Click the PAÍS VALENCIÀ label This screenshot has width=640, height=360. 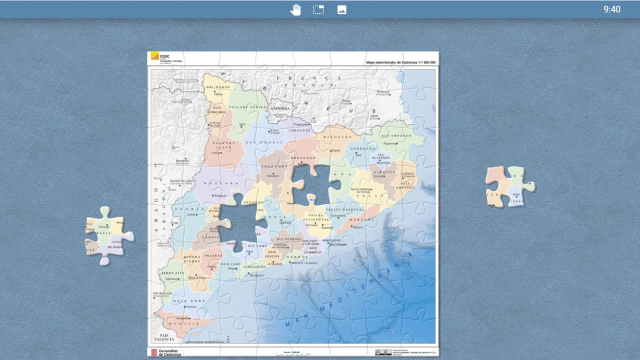164,337
